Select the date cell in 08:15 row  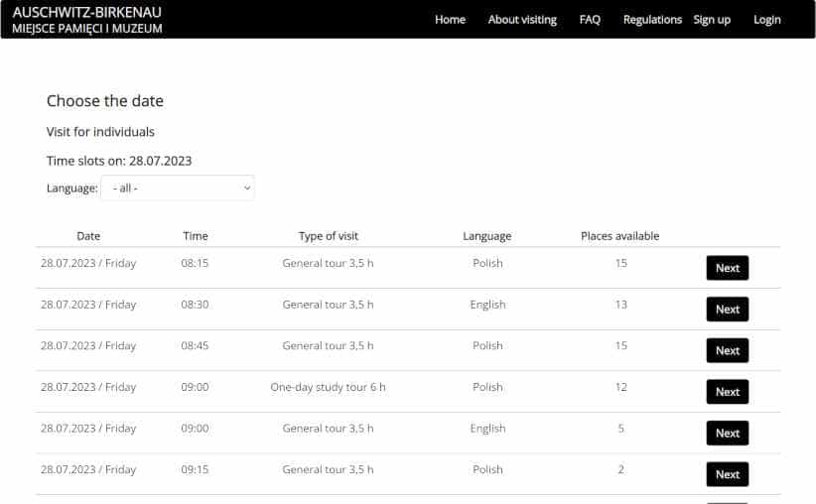pos(88,263)
